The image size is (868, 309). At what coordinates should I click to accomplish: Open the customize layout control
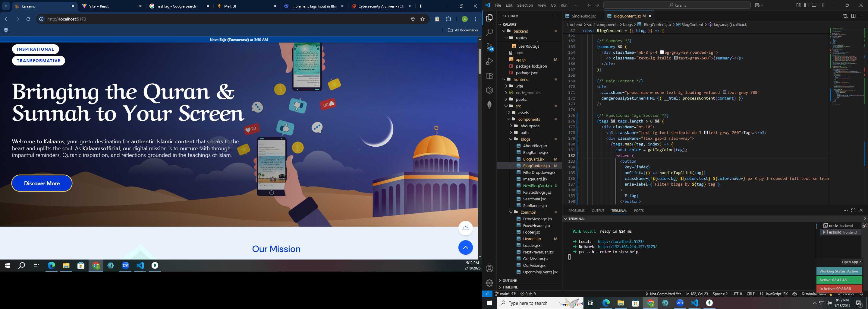coord(798,5)
